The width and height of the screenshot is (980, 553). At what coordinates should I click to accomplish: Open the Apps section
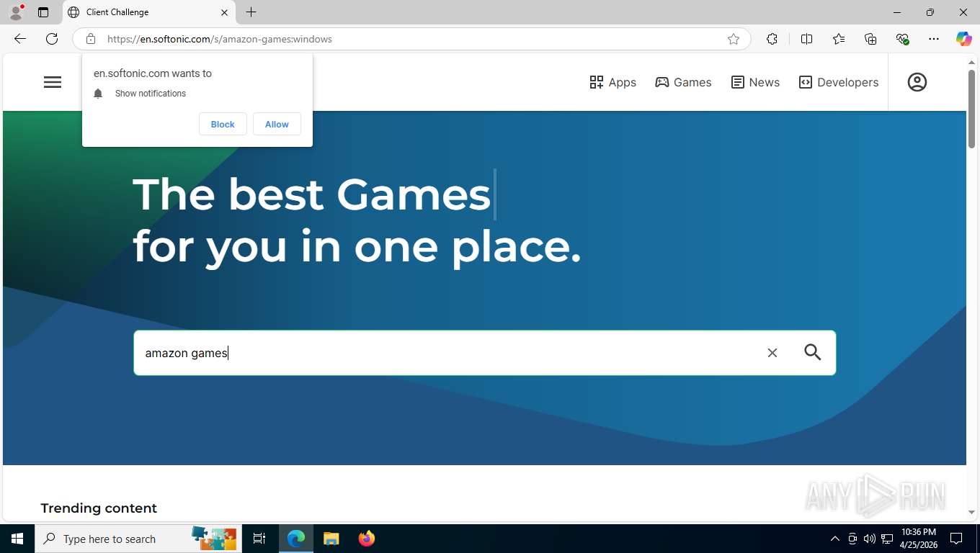(612, 82)
